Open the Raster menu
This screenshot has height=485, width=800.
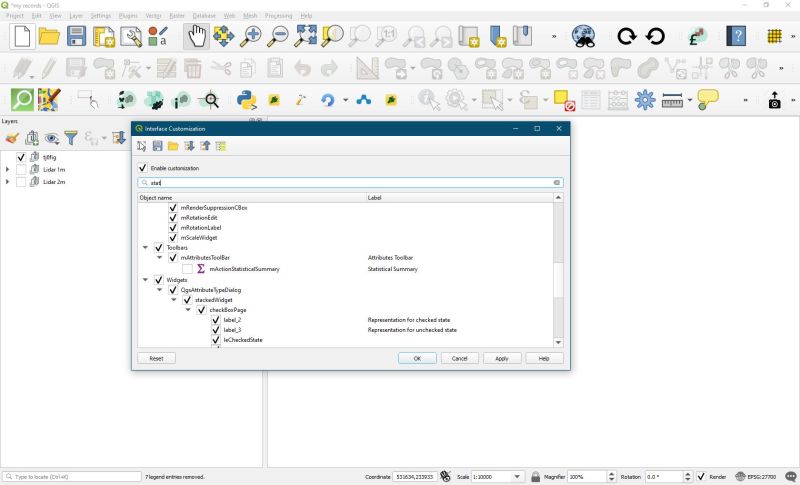(x=177, y=16)
